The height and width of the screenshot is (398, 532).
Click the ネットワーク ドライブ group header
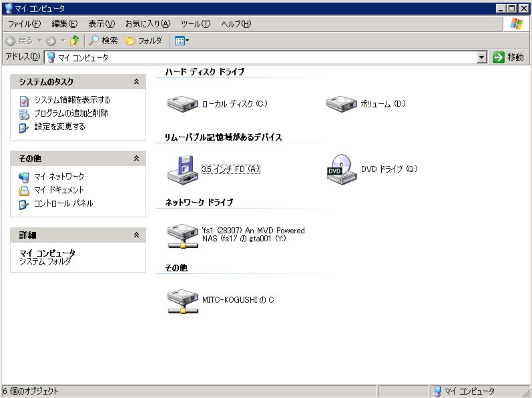tap(199, 203)
